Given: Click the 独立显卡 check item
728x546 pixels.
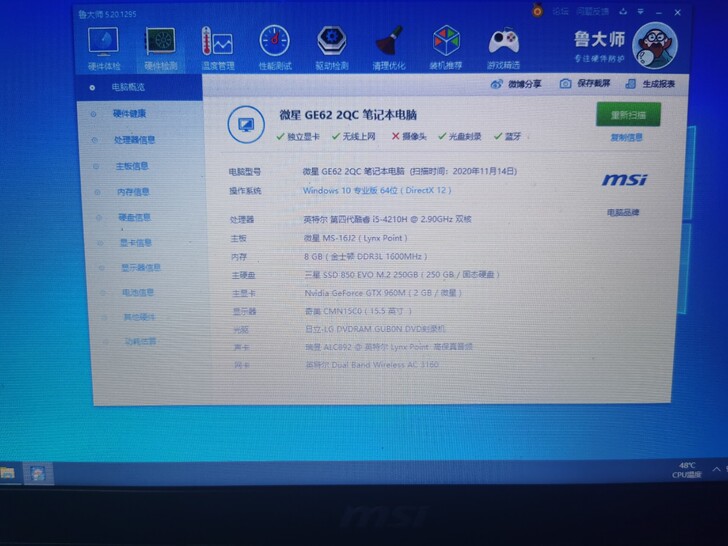Looking at the screenshot, I should [298, 136].
